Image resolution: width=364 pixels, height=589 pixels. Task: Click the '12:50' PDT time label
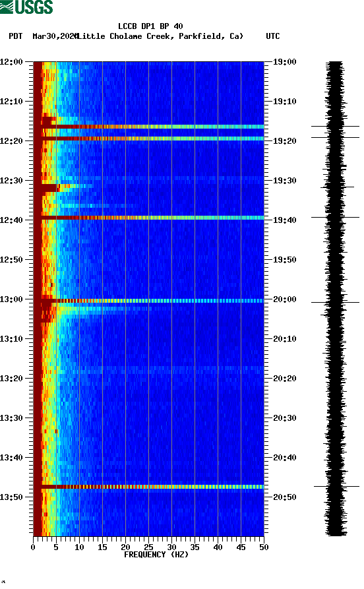coord(11,260)
